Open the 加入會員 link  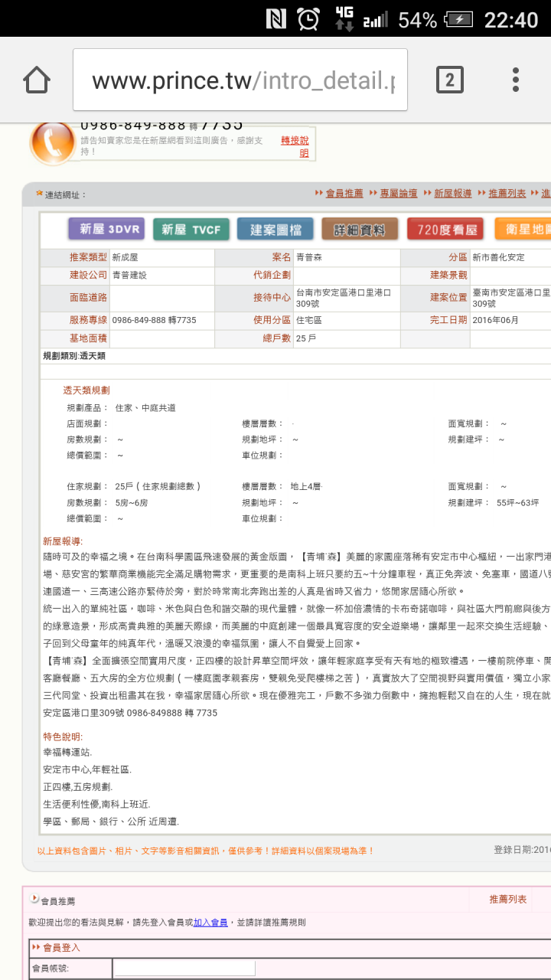(210, 923)
